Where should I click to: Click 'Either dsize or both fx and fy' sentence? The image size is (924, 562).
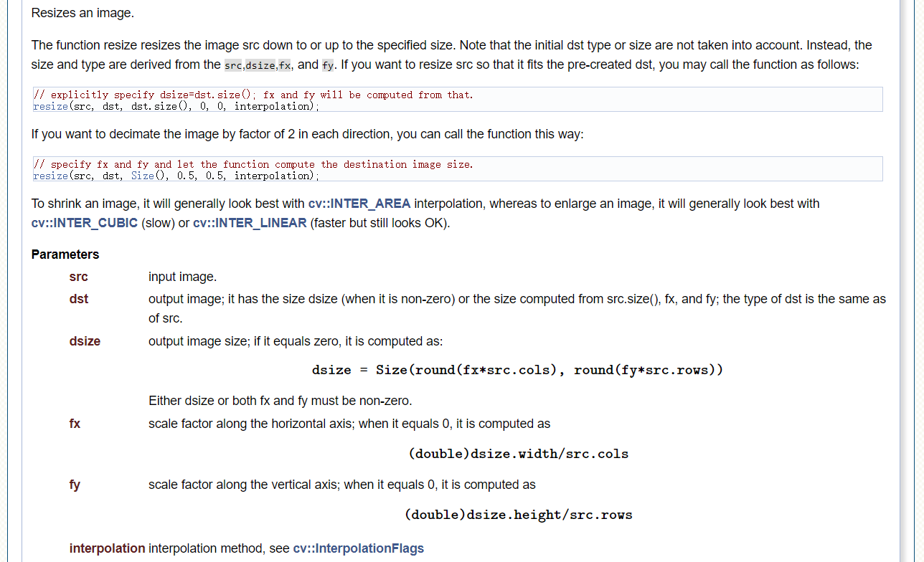pyautogui.click(x=280, y=400)
